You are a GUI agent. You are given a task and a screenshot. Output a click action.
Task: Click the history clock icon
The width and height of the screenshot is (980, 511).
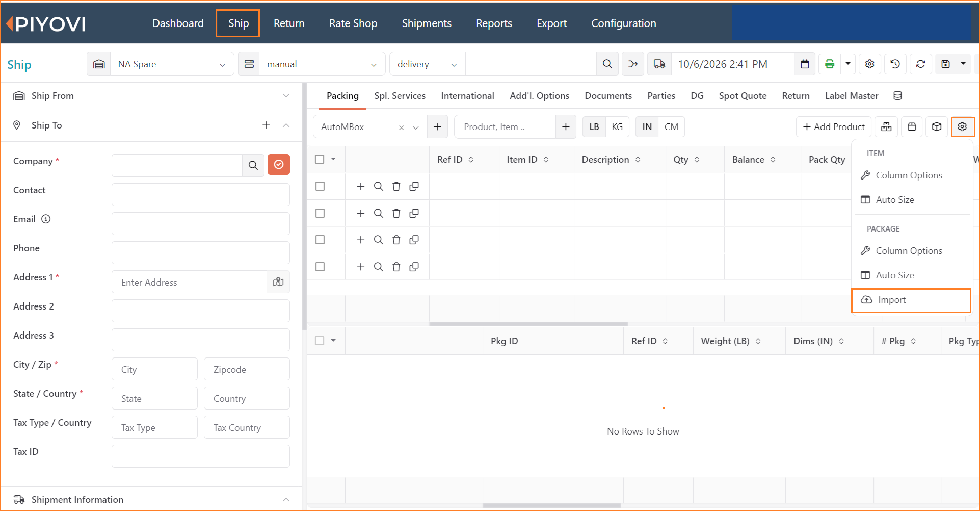(895, 64)
